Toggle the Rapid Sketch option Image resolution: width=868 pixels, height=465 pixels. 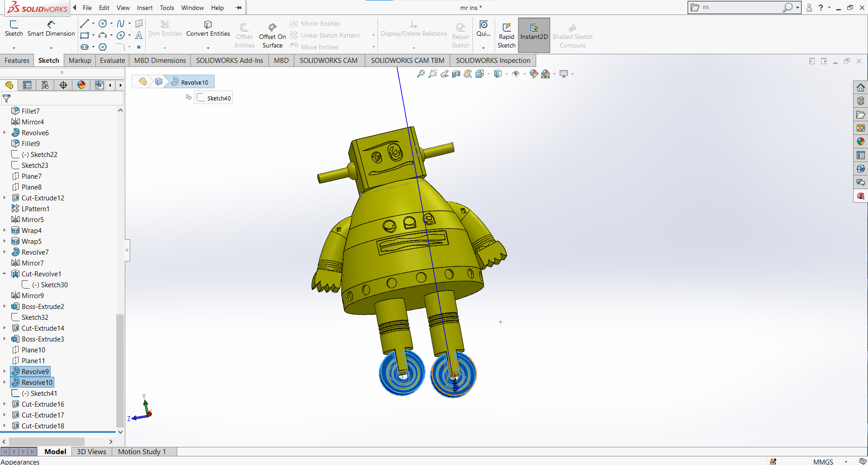tap(506, 35)
